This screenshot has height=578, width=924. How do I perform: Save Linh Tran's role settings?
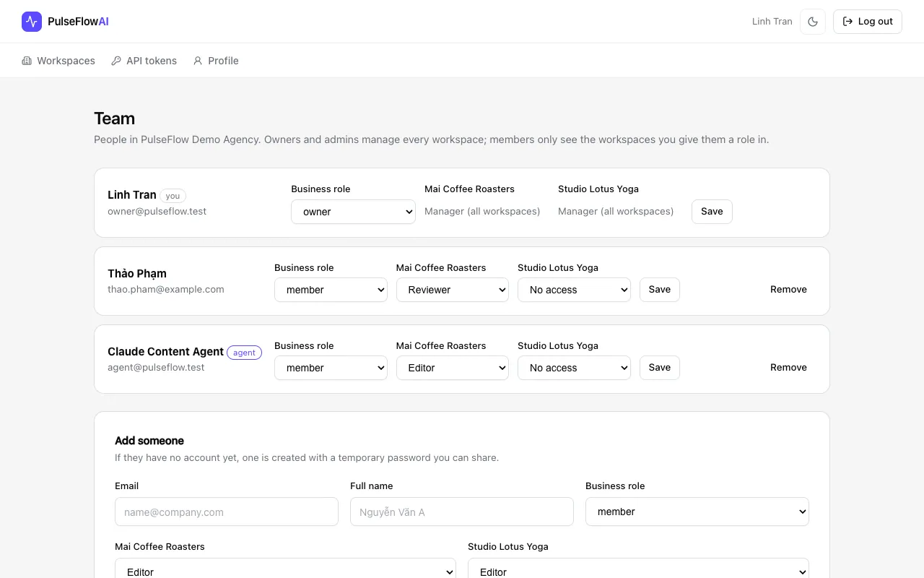click(x=712, y=212)
